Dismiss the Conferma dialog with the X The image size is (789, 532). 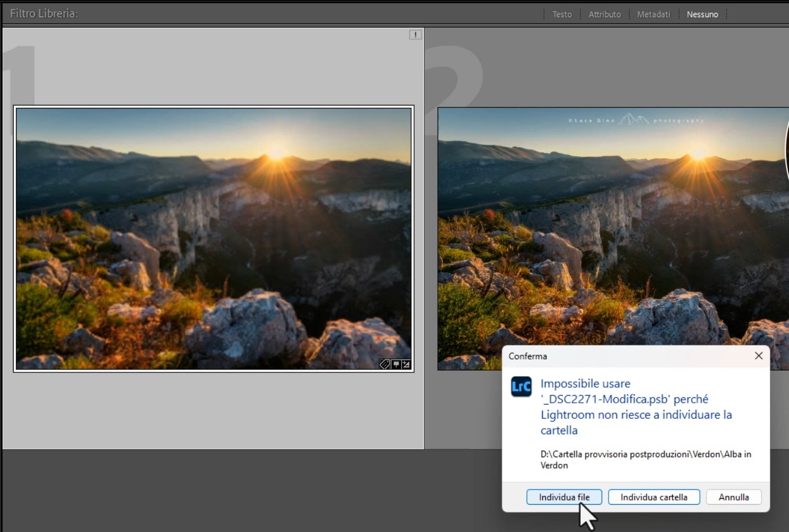759,355
